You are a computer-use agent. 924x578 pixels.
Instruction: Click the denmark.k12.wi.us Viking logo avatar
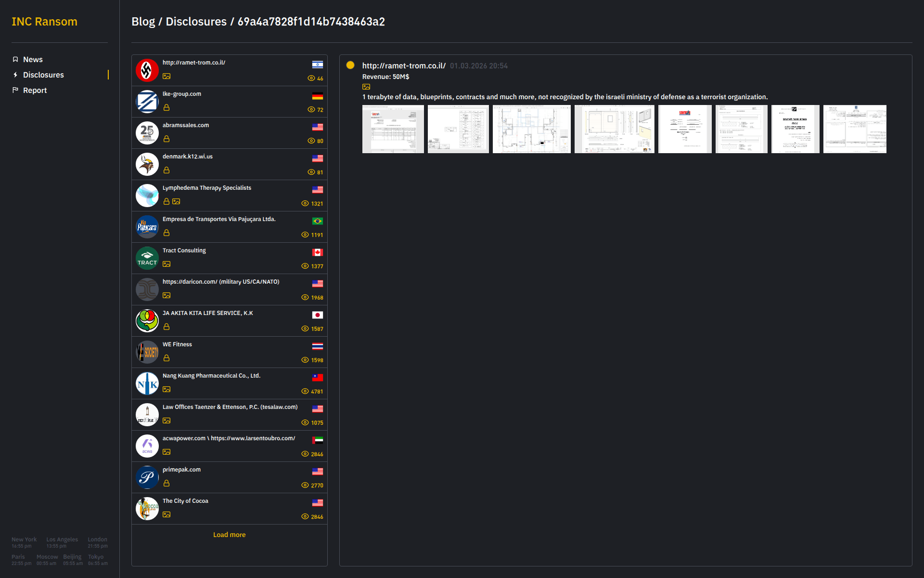pos(147,164)
